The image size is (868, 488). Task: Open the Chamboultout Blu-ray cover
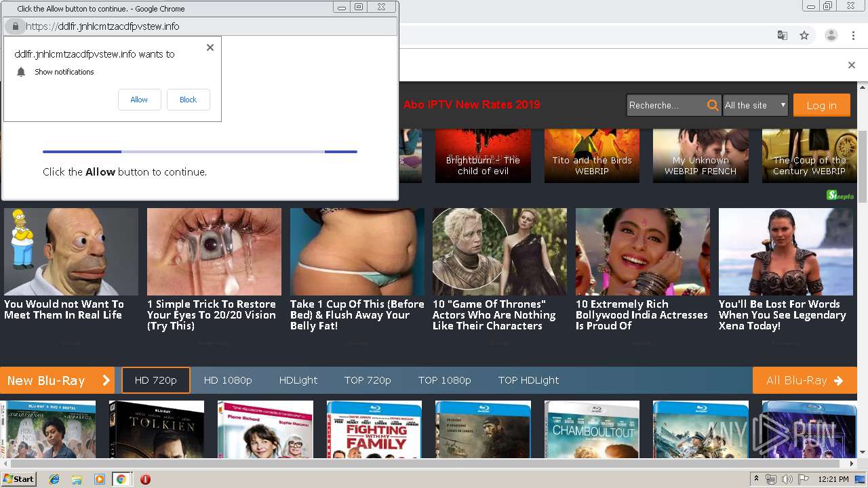click(x=592, y=429)
